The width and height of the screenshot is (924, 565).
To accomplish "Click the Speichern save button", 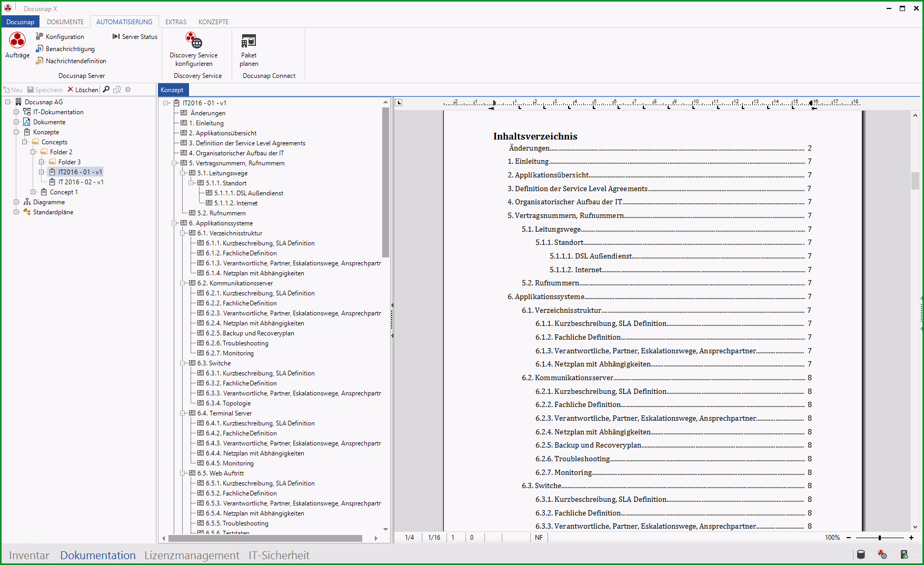I will pos(45,90).
